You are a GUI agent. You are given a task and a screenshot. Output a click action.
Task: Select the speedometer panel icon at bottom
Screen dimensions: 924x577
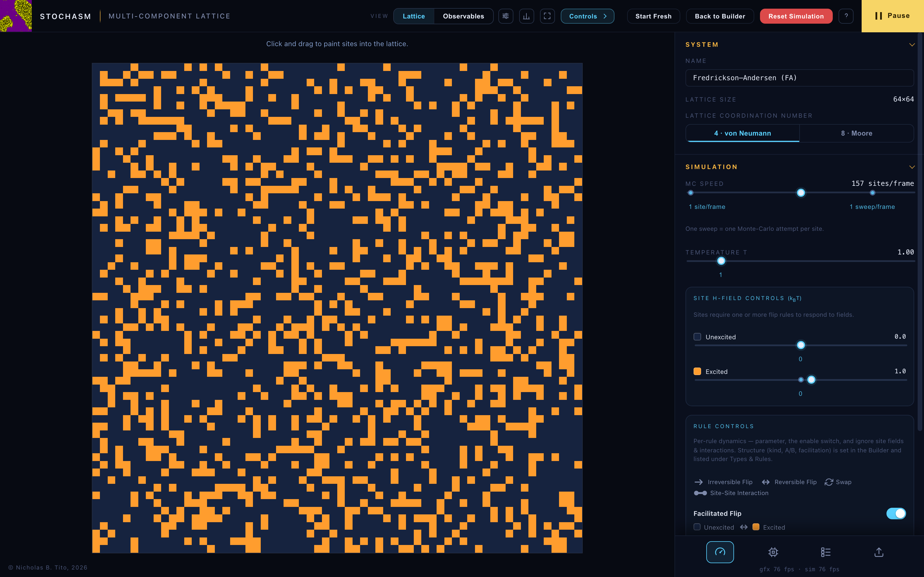click(720, 552)
